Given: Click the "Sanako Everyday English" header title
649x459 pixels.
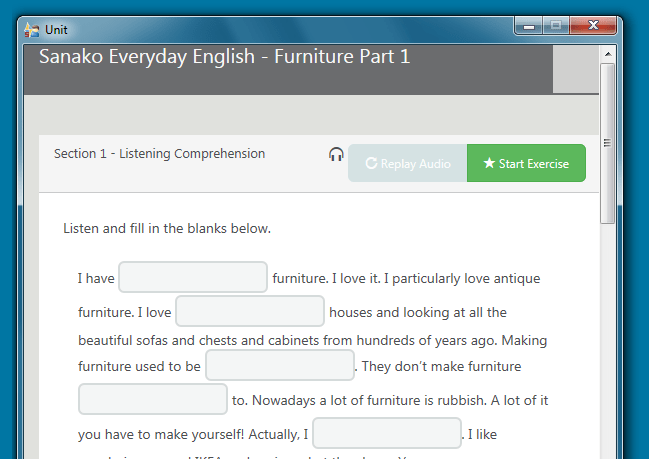Looking at the screenshot, I should [x=224, y=57].
